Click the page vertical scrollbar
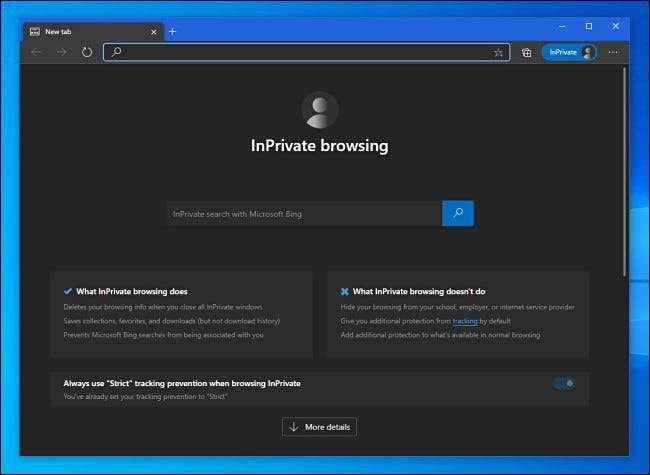 (624, 180)
